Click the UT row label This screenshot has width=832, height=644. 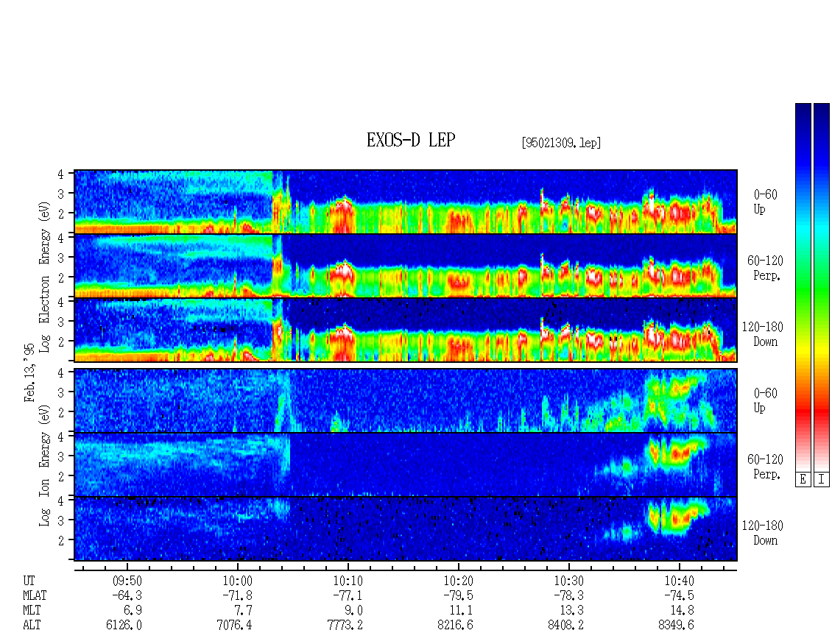click(x=29, y=581)
